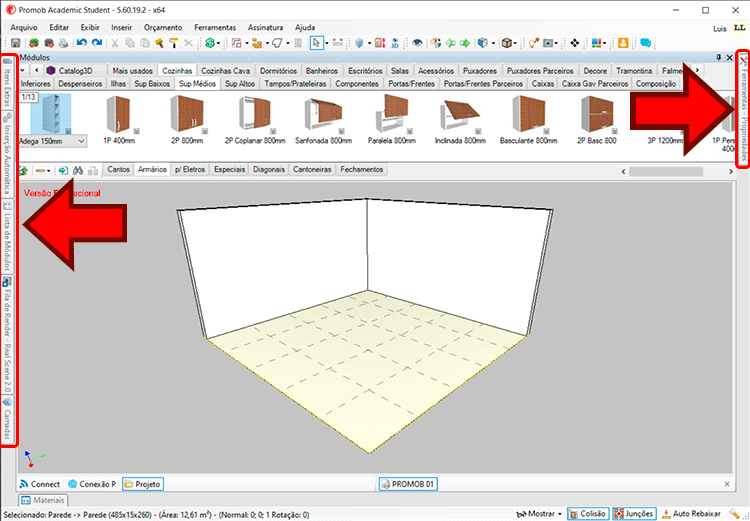Switch to the Dormitórios tab
This screenshot has height=521, width=750.
coord(278,71)
